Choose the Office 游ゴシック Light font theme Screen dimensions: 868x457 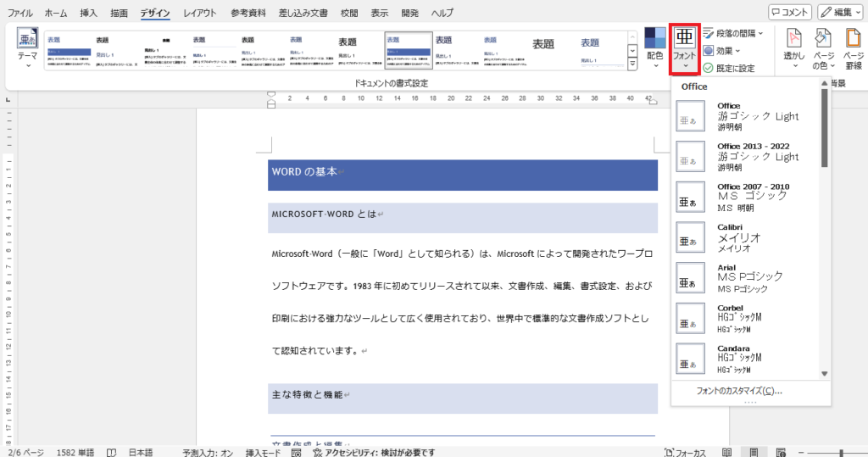(x=748, y=116)
